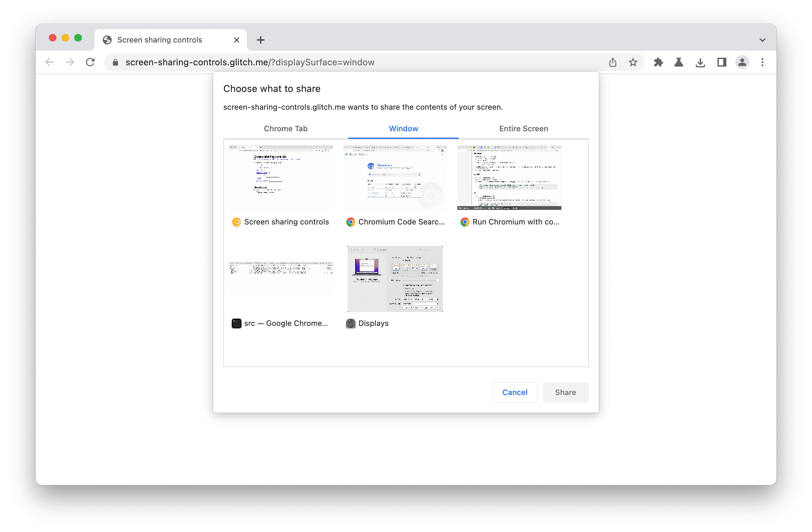Viewport: 812px width, 532px height.
Task: Click Displays system preference icon
Action: (x=350, y=323)
